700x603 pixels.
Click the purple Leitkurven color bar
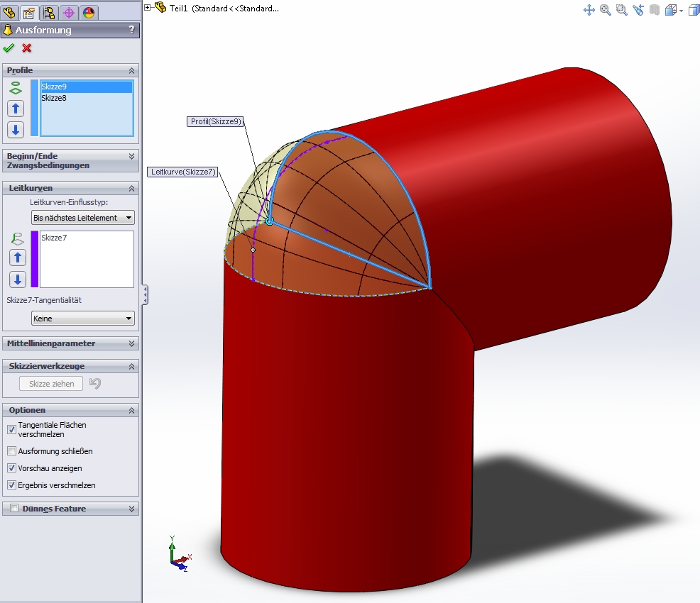(x=34, y=259)
